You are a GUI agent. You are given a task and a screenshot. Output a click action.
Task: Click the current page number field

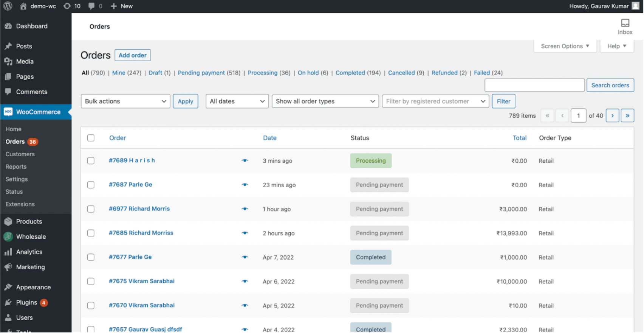579,116
